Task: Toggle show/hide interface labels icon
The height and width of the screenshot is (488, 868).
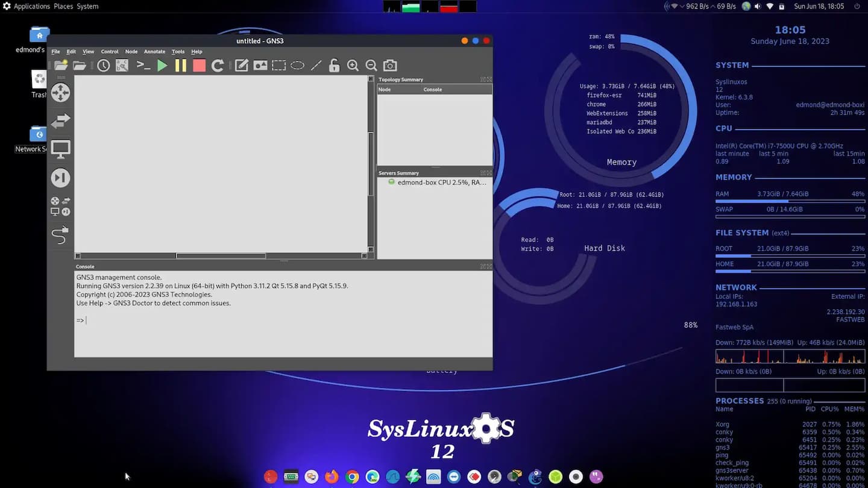Action: (x=122, y=66)
